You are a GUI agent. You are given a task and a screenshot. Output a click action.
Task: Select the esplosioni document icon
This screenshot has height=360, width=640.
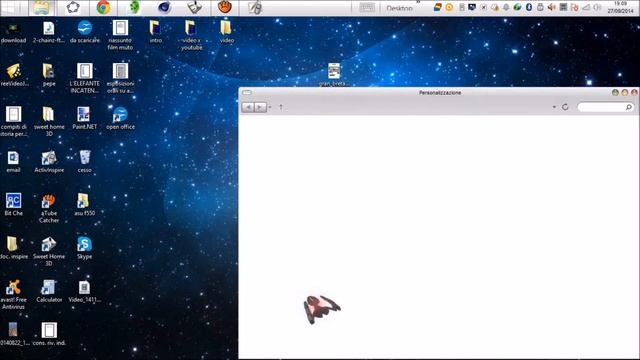[120, 78]
